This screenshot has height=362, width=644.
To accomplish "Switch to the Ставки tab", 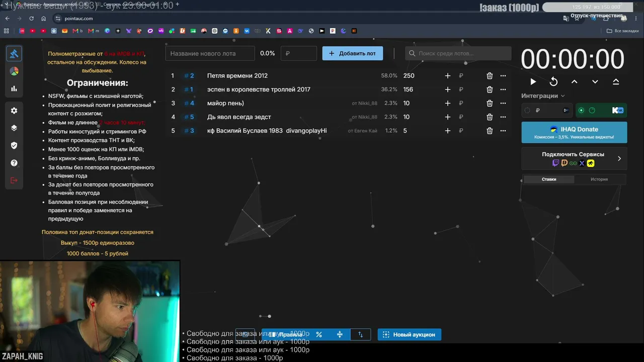I will [x=549, y=179].
